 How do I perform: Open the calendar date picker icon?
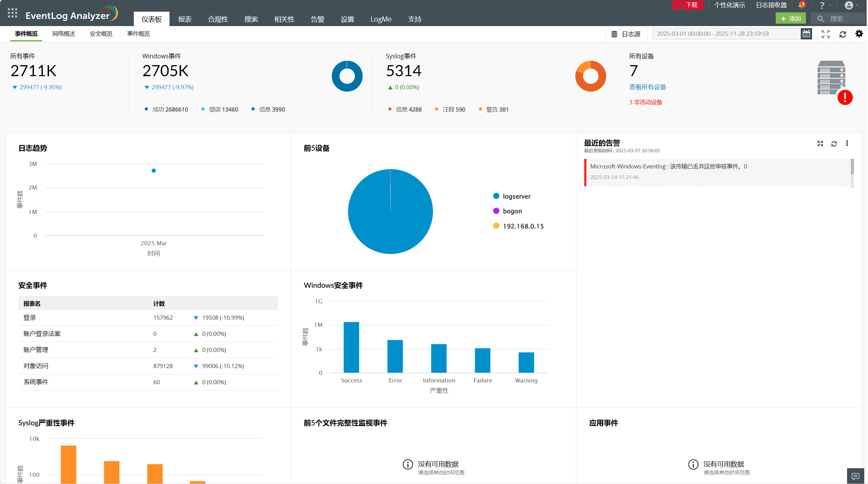(806, 34)
